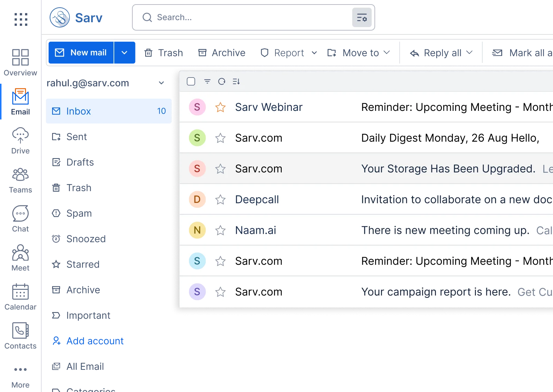This screenshot has height=392, width=553.
Task: Open the Chat app
Action: 20,219
